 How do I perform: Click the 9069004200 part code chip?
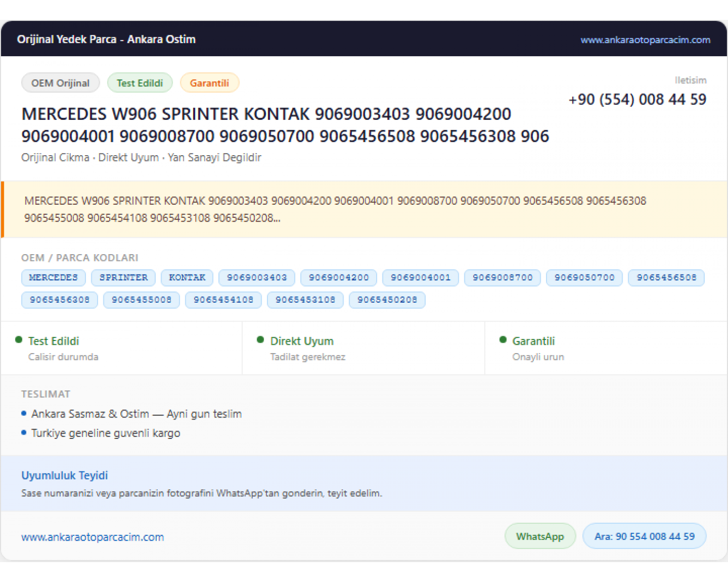point(339,277)
